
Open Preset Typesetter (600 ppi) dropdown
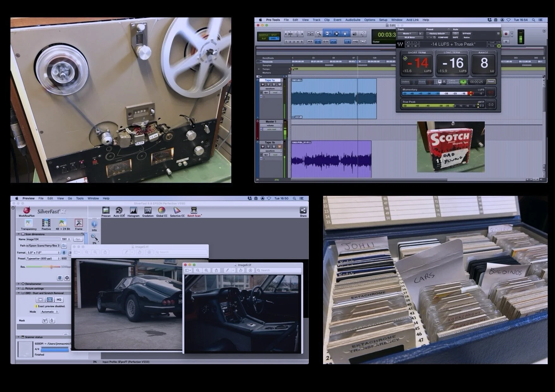point(43,258)
